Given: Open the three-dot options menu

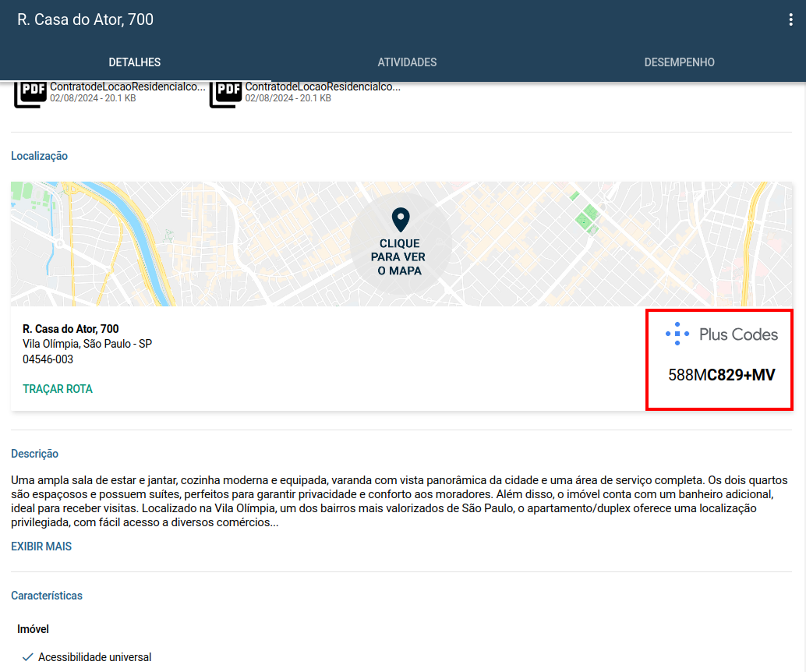Looking at the screenshot, I should [x=790, y=19].
